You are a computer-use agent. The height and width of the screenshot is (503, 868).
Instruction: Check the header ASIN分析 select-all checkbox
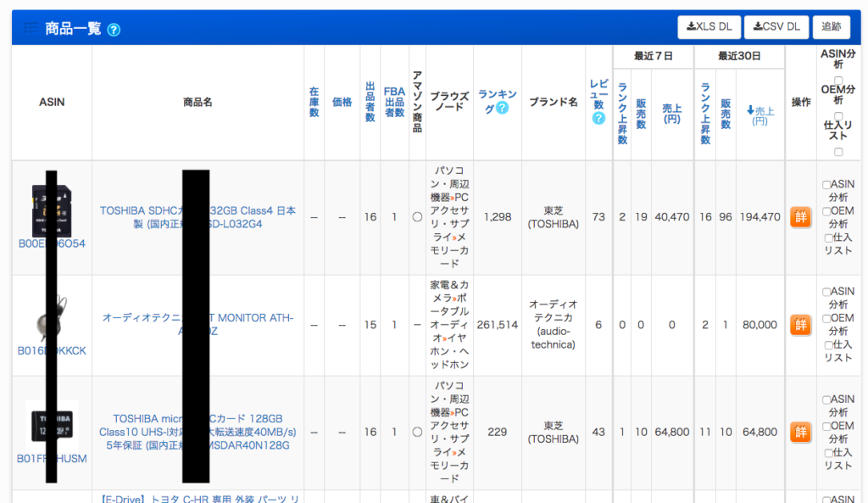[x=838, y=80]
